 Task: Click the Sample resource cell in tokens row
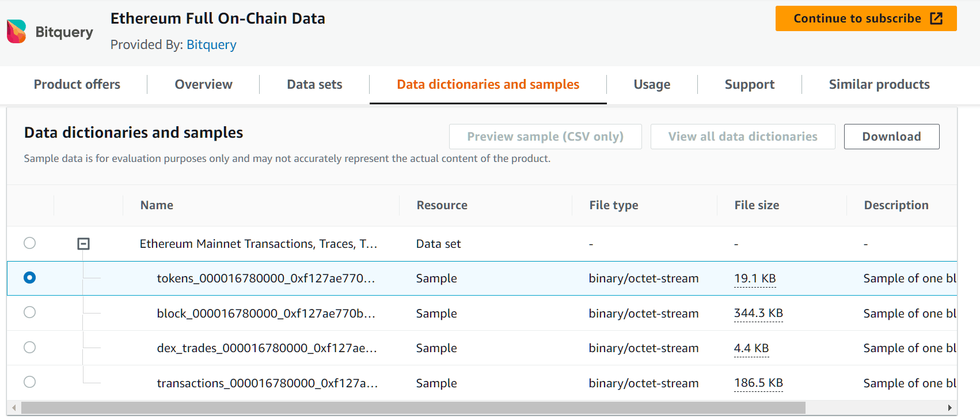[x=436, y=278]
